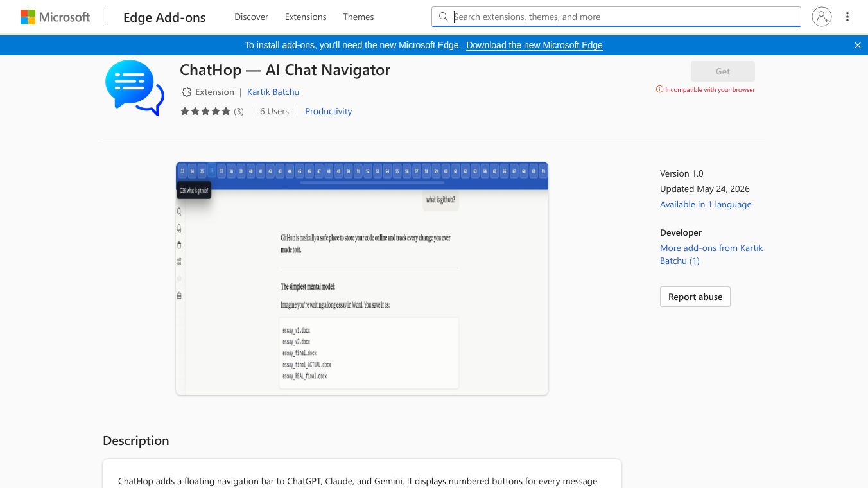The width and height of the screenshot is (868, 488).
Task: Click the Extension puzzle-piece icon
Action: [186, 92]
